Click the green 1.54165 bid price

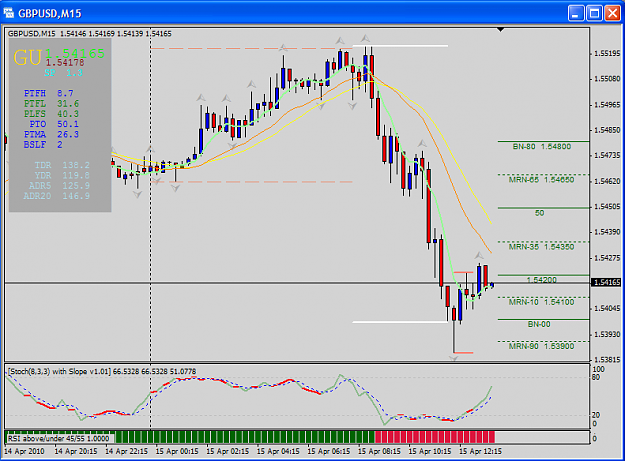(75, 53)
